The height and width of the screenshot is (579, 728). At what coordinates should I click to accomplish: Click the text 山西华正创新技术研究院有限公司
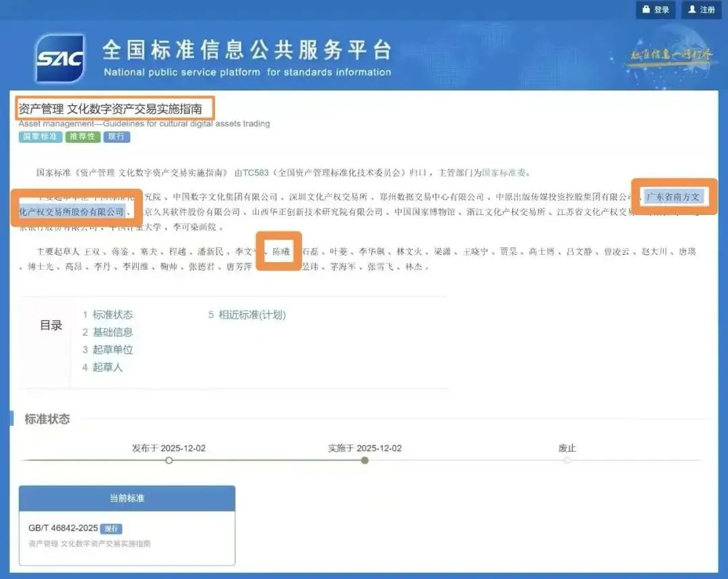317,212
